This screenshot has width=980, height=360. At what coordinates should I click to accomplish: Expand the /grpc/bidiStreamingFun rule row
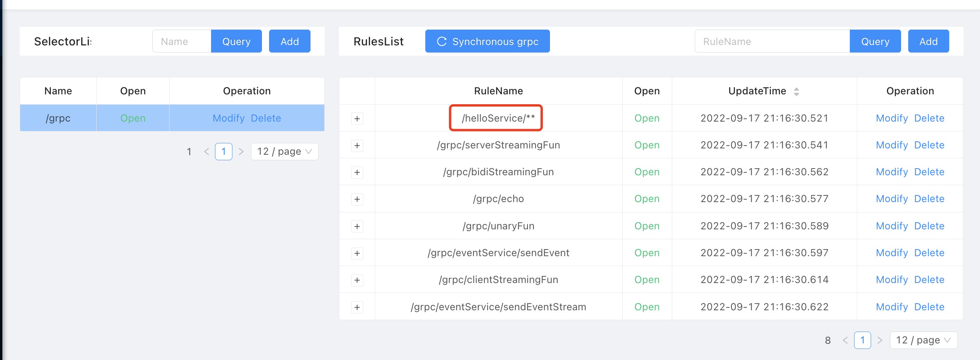(357, 172)
